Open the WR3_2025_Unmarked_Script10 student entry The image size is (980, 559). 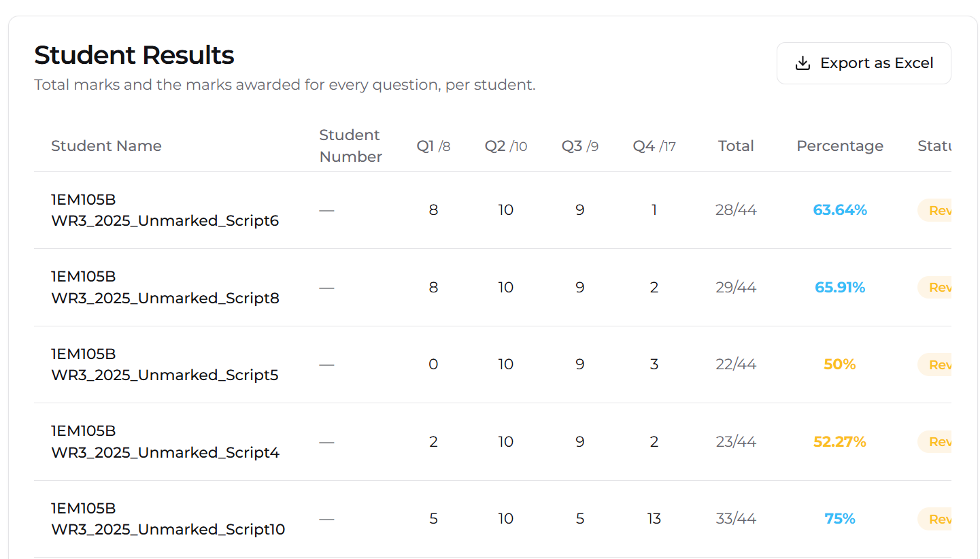492,519
